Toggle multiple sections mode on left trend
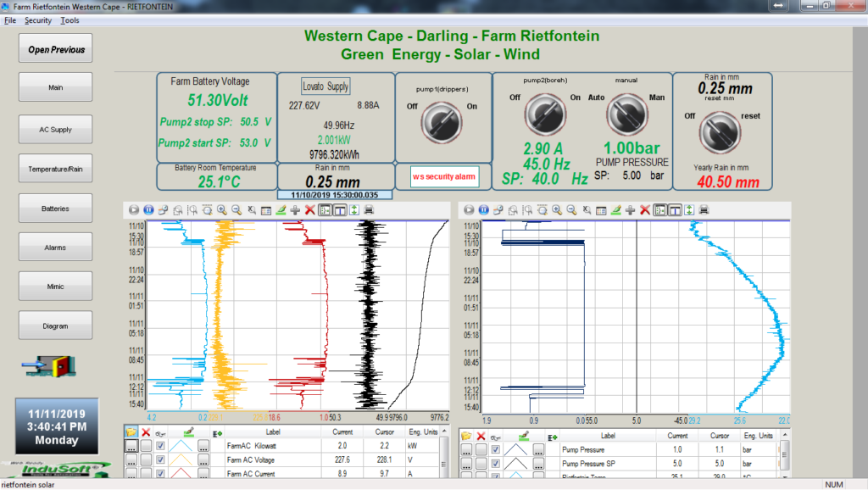The height and width of the screenshot is (490, 868). pyautogui.click(x=325, y=210)
